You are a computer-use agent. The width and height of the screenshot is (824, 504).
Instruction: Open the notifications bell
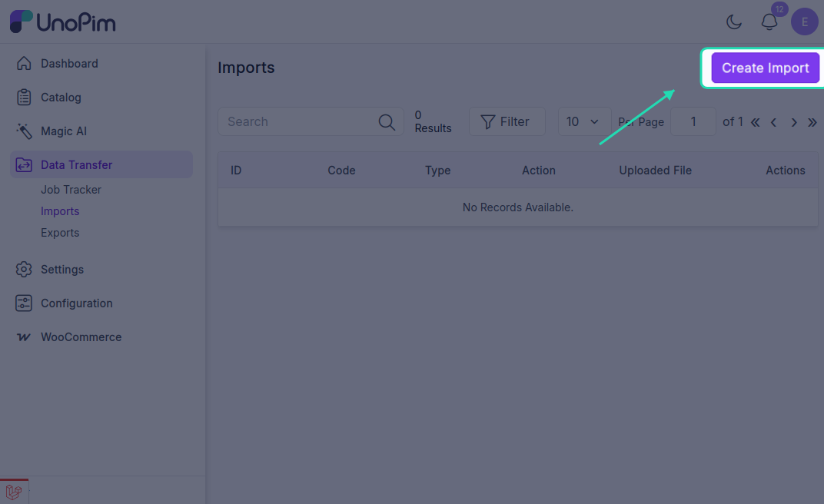(769, 22)
